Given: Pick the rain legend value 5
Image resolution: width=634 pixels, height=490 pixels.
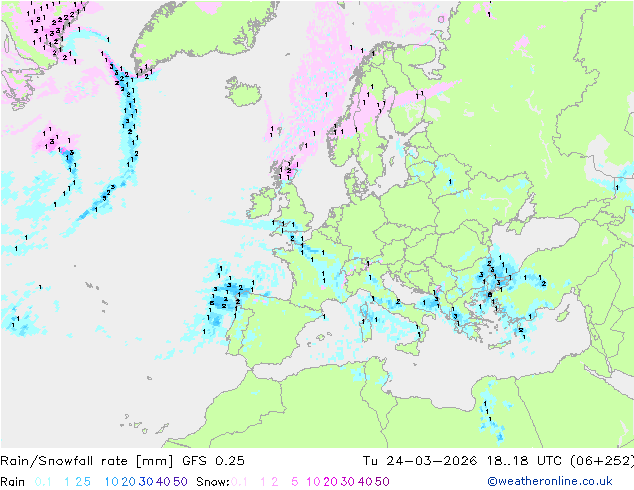Looking at the screenshot, I should click(87, 482).
